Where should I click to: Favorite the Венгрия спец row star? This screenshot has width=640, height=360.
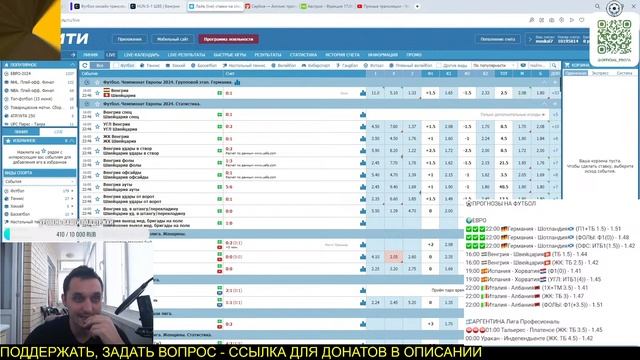click(x=97, y=115)
